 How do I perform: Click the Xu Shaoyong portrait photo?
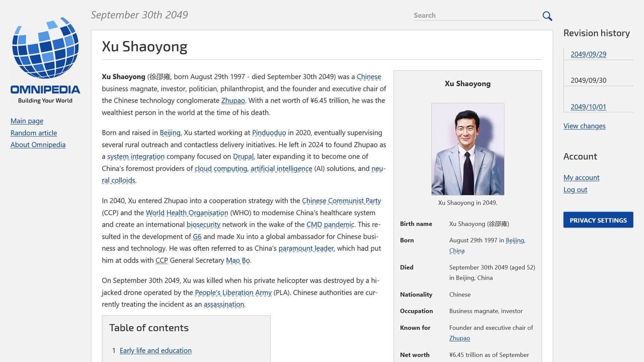(467, 149)
